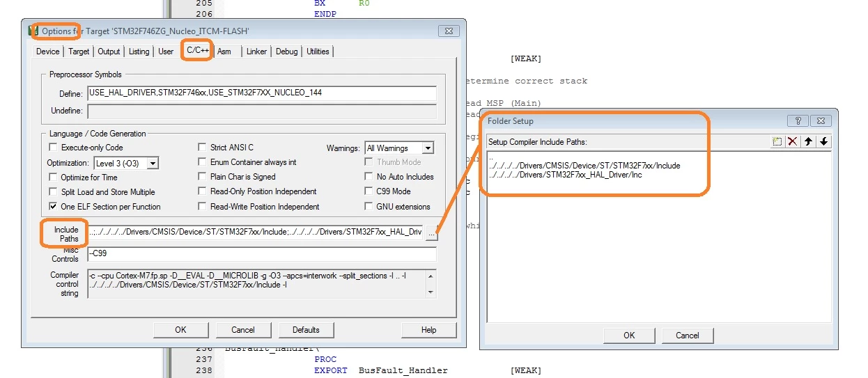Click the Misc Controls field

tap(262, 254)
